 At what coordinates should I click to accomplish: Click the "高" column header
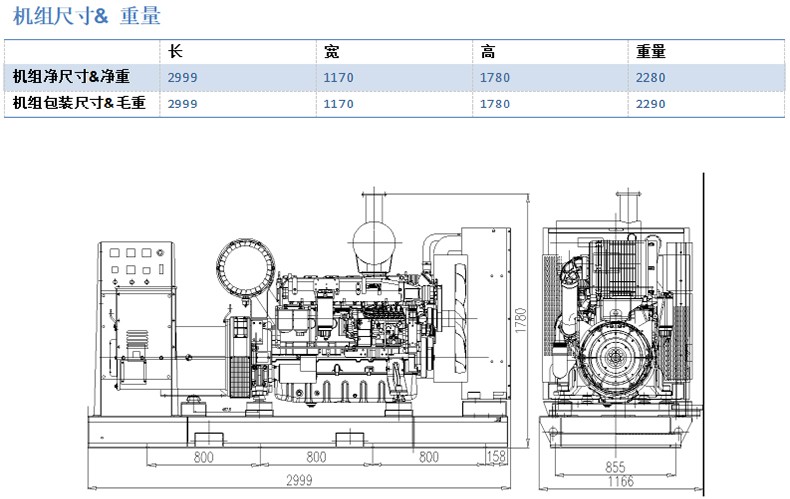point(488,52)
